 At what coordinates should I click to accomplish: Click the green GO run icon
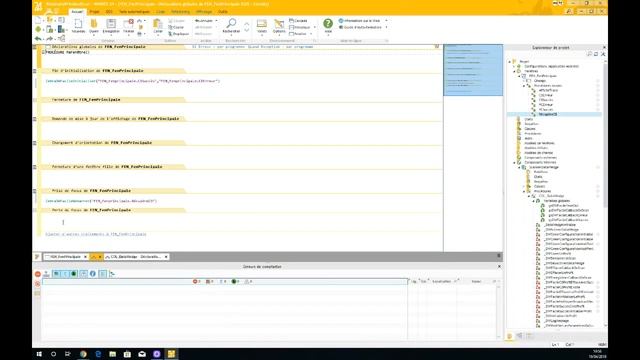[x=38, y=29]
